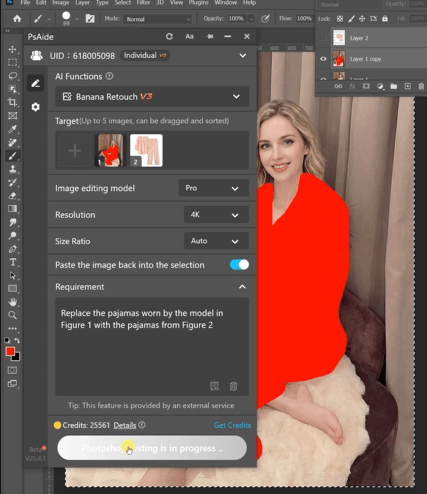Open the Image editing model Pro dropdown
Viewport: 427px width, 494px height.
pos(214,188)
